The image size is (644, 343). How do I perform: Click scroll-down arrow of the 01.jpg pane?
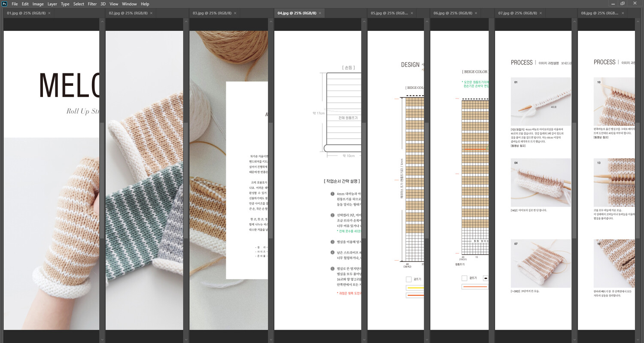point(102,340)
